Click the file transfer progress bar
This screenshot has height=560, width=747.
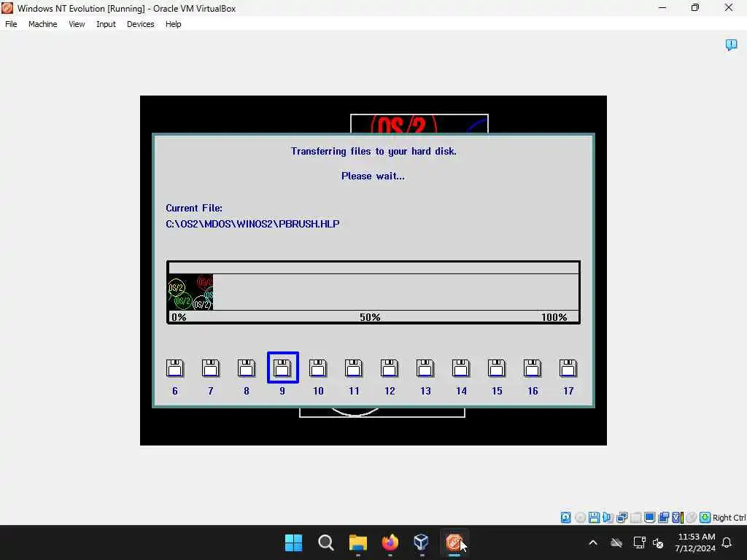373,292
